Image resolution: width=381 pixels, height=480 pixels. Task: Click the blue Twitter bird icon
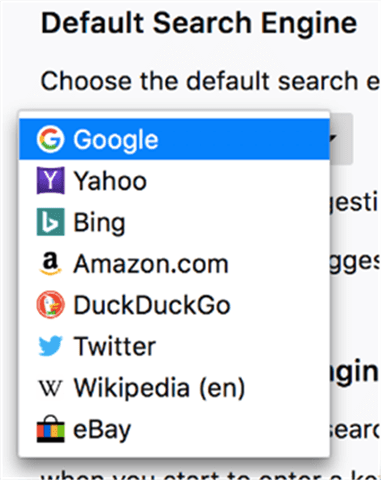tap(50, 346)
